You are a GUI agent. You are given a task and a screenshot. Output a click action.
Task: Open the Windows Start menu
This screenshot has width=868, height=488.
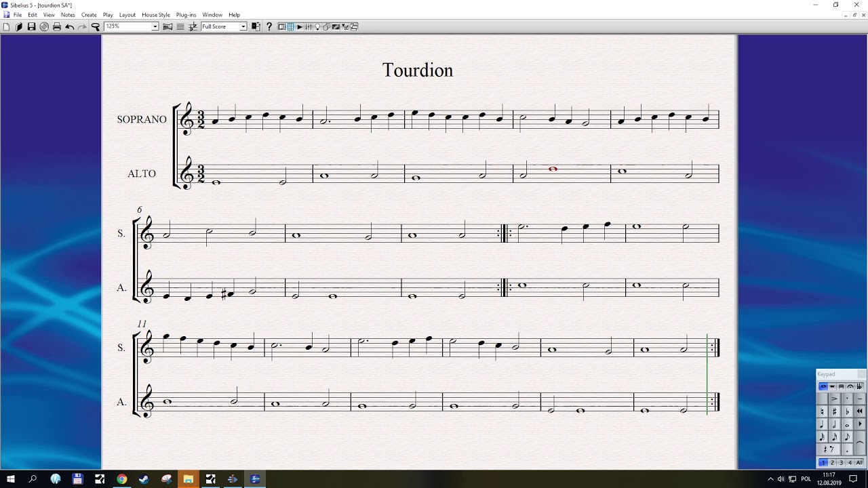pos(11,479)
